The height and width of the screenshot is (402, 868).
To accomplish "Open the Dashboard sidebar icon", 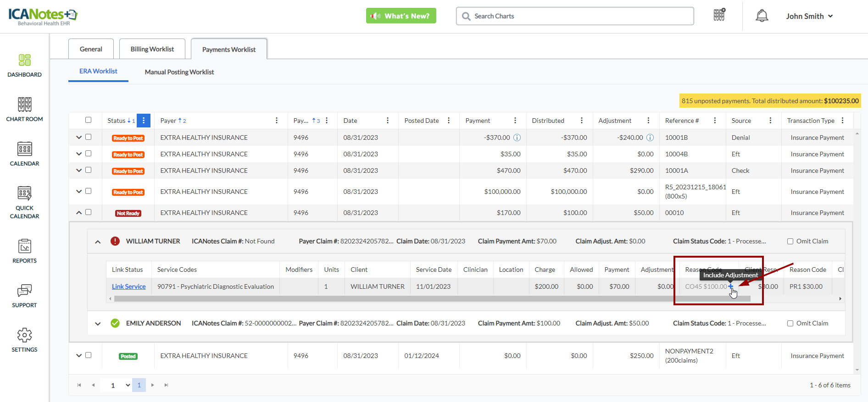I will (24, 65).
